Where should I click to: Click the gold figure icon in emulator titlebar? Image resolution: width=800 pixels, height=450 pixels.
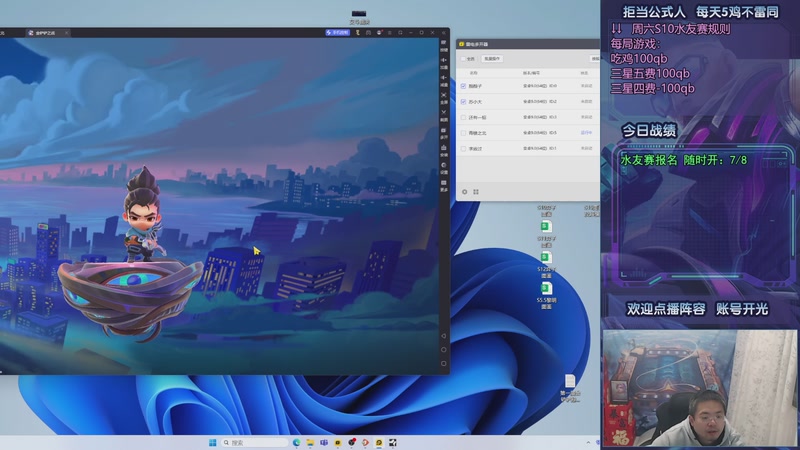click(358, 33)
